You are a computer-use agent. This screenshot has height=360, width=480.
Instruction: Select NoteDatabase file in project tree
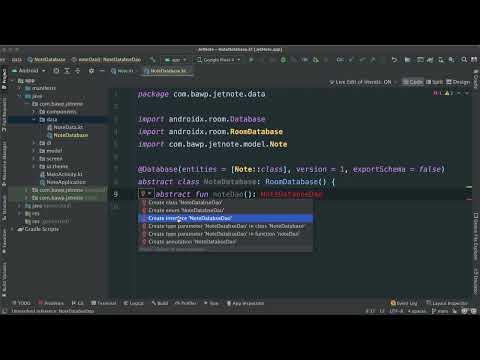coord(68,135)
